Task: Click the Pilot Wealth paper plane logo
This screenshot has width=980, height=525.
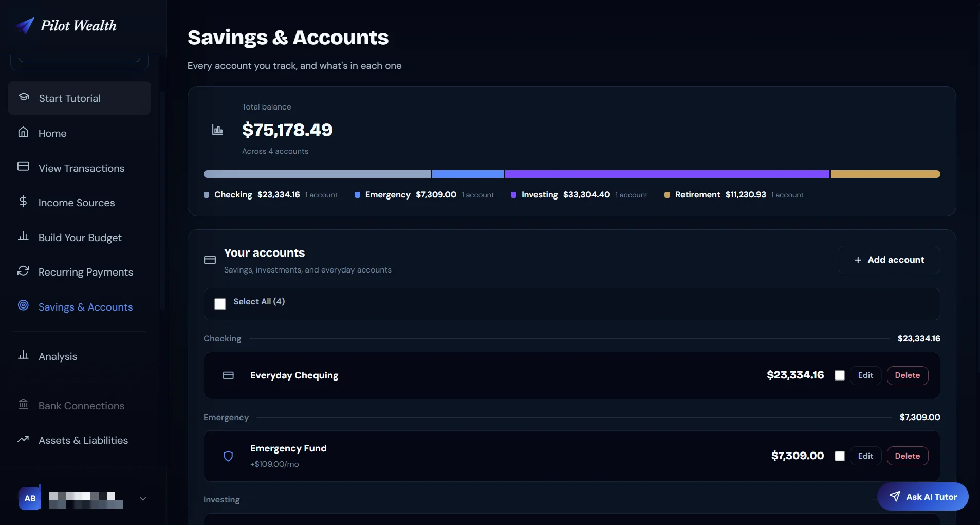Action: [25, 25]
